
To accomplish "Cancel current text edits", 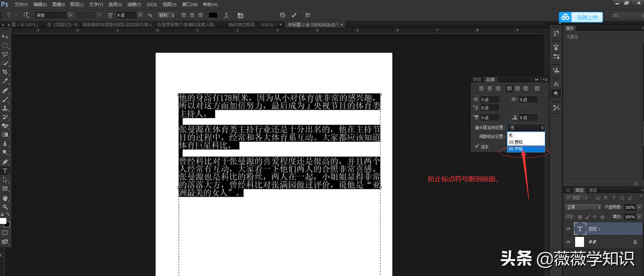I will tap(283, 15).
